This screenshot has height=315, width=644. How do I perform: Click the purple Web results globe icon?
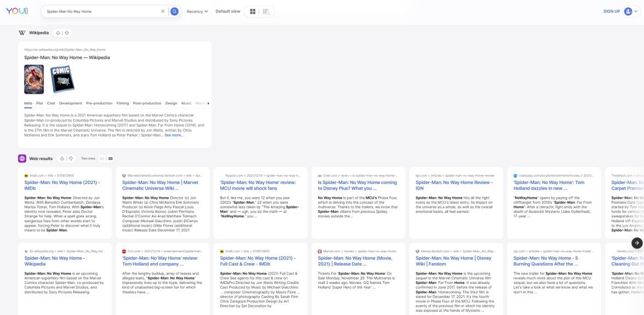pos(22,158)
